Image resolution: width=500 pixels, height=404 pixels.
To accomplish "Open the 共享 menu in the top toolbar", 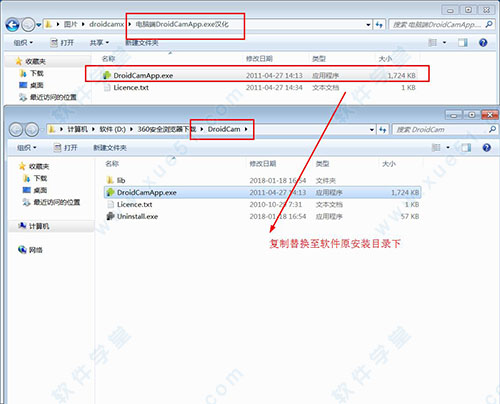I will tap(99, 43).
